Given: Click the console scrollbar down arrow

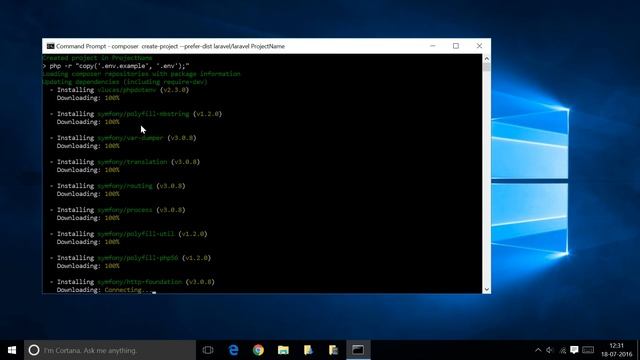Looking at the screenshot, I should tap(487, 289).
